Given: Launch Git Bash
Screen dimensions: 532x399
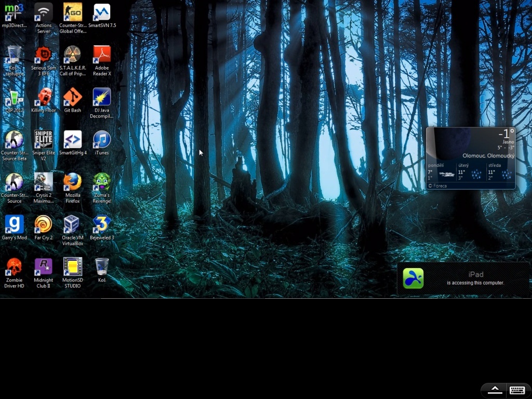Looking at the screenshot, I should tap(72, 98).
